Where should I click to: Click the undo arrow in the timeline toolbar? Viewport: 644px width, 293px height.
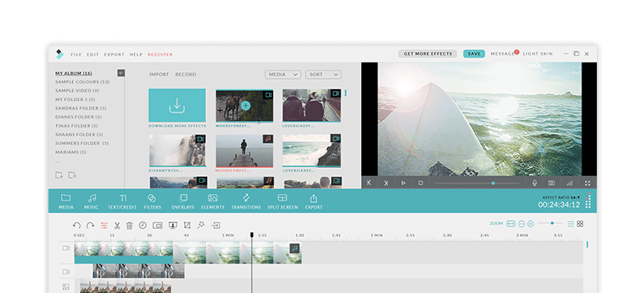(x=76, y=226)
